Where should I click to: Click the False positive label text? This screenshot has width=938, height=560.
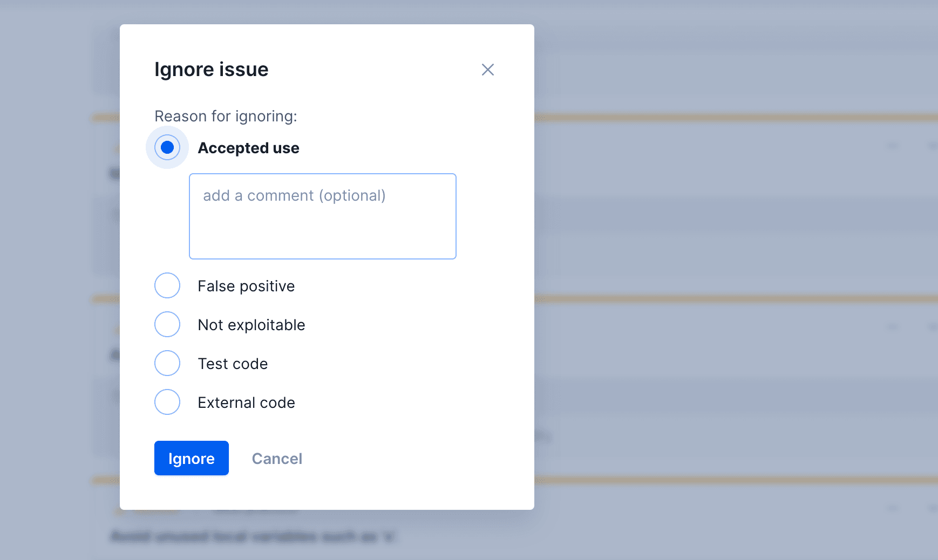(x=246, y=285)
